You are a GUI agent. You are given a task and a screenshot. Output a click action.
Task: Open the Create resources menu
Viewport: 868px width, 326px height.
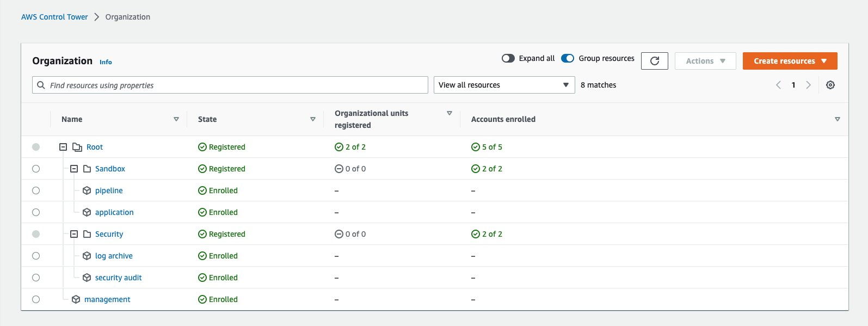(x=790, y=61)
